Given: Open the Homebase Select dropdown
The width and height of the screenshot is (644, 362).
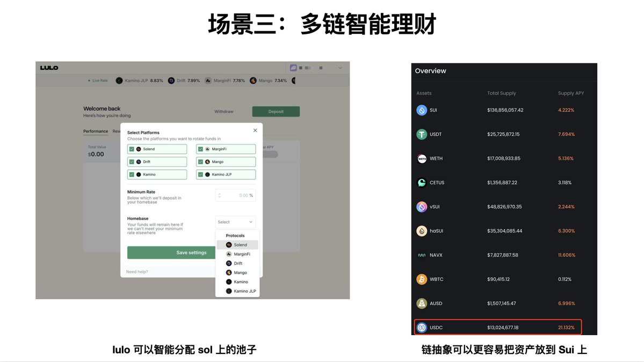Looking at the screenshot, I should click(x=235, y=222).
